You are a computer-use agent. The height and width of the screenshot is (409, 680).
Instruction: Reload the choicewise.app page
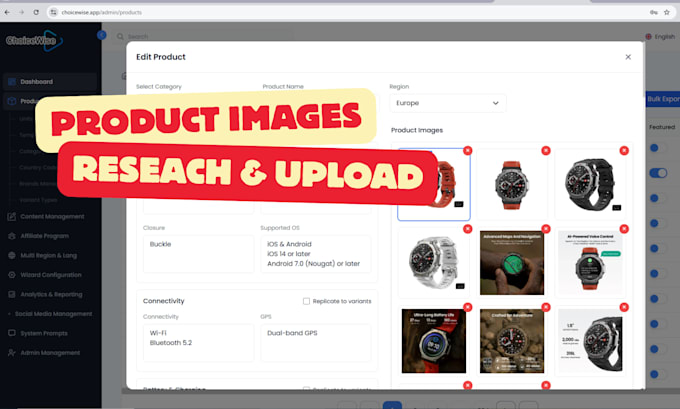point(36,12)
